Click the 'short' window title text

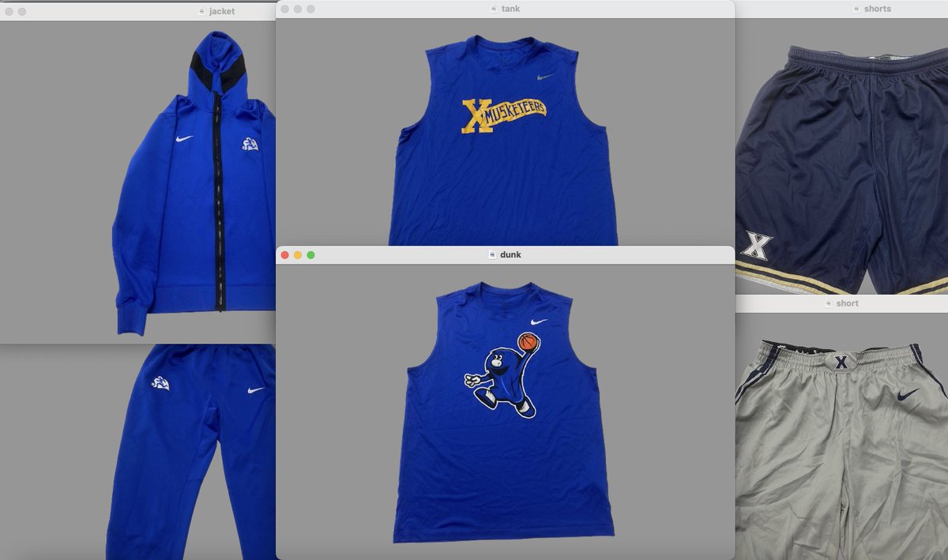(847, 303)
